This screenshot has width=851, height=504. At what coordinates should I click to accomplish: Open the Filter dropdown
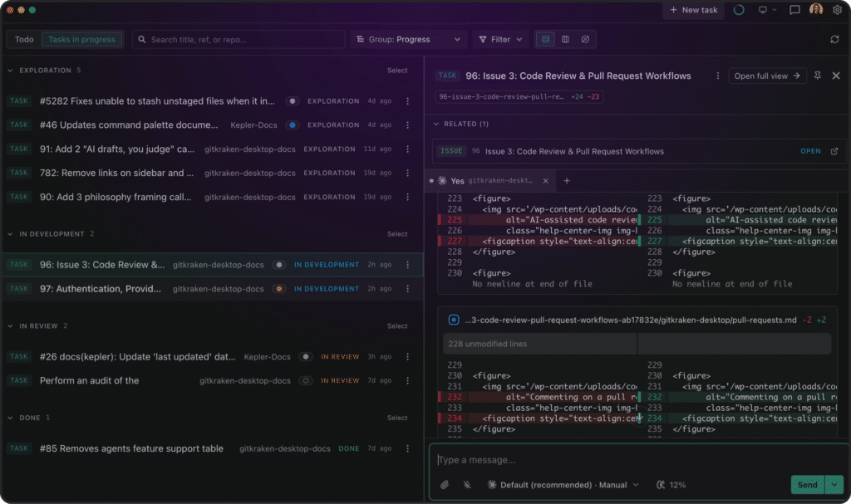tap(500, 39)
